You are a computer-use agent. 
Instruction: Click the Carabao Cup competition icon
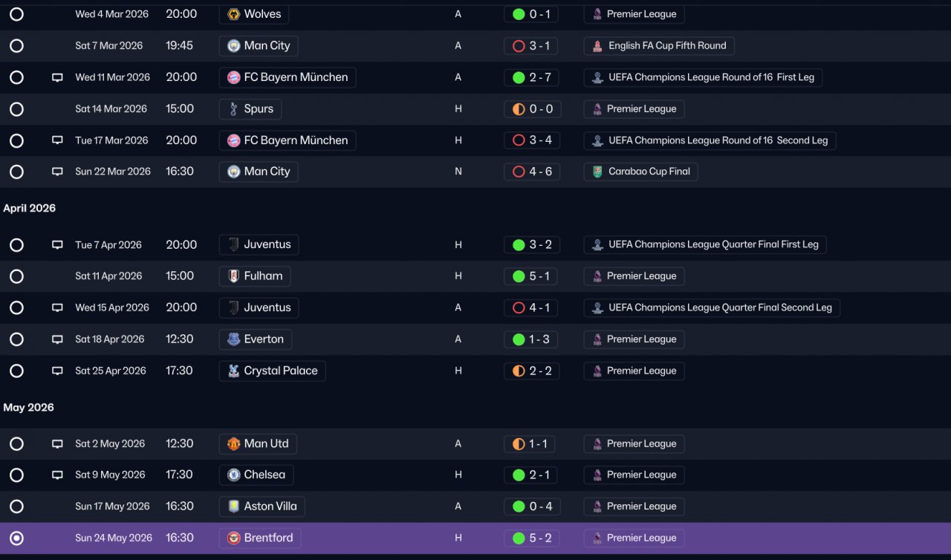[597, 172]
